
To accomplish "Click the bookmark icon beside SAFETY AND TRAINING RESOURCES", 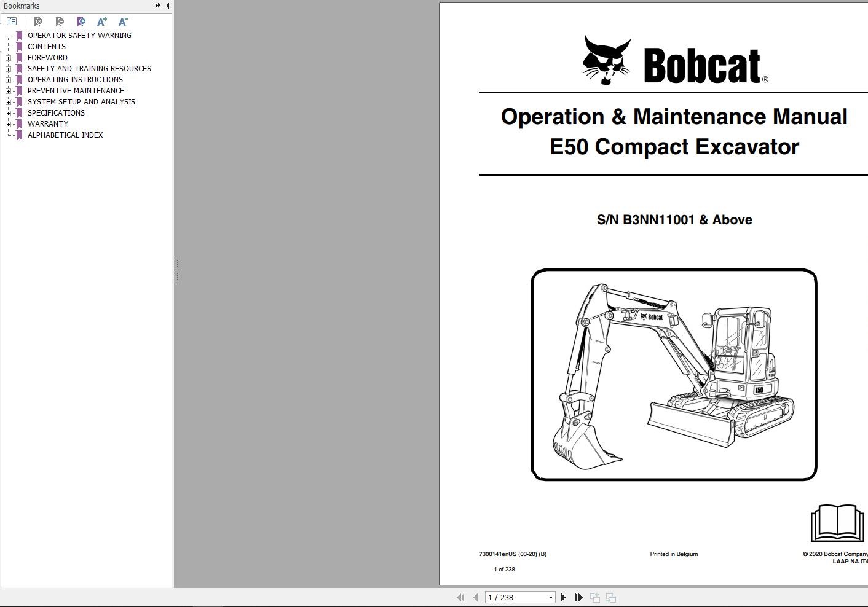I will [x=19, y=69].
